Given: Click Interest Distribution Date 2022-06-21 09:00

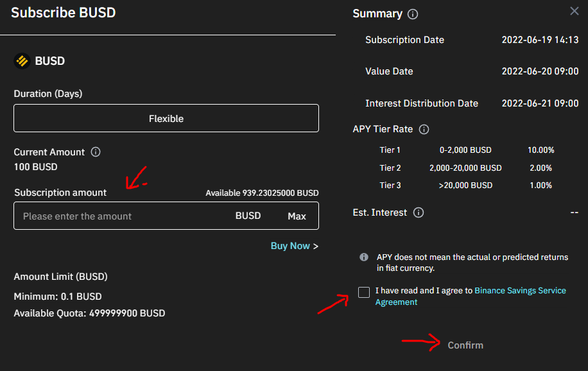Looking at the screenshot, I should click(540, 103).
